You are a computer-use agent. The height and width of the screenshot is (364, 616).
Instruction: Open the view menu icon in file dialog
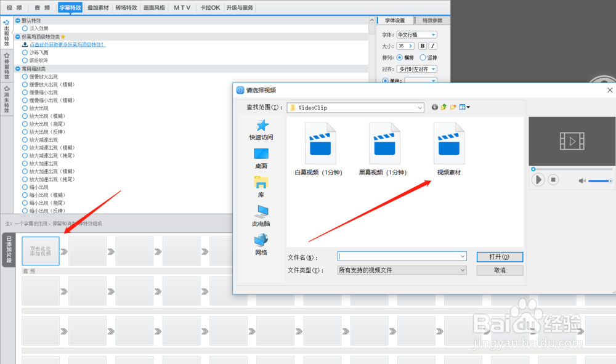(x=464, y=107)
